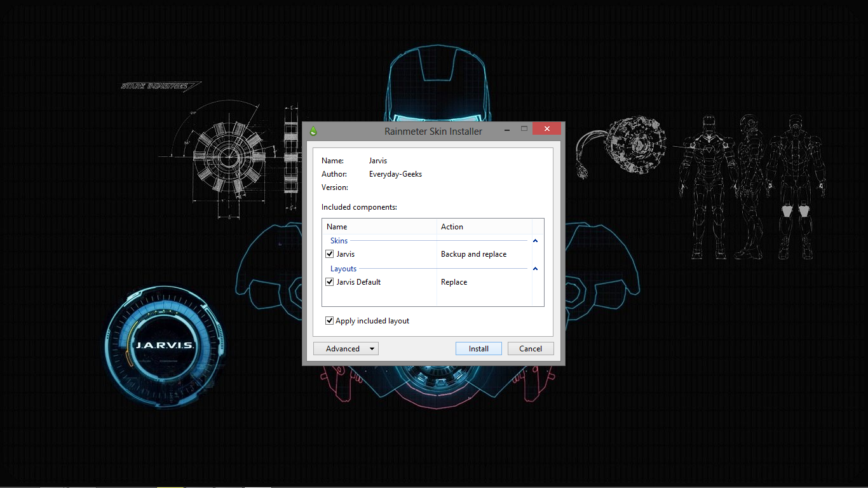The width and height of the screenshot is (868, 488).
Task: Click the J.A.R.V.I.S. circular desktop widget
Action: (x=165, y=346)
